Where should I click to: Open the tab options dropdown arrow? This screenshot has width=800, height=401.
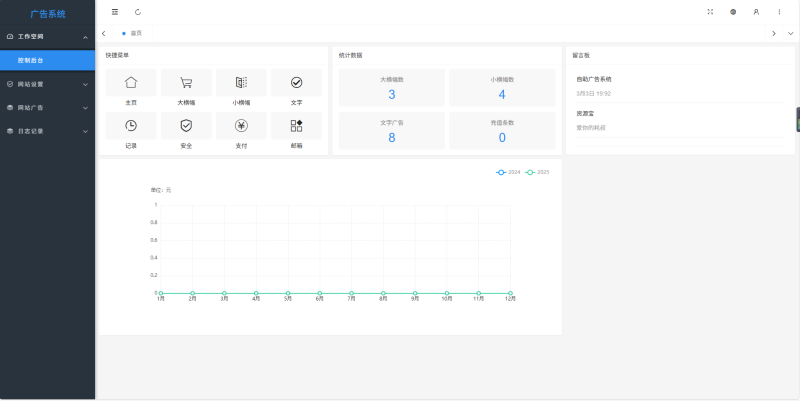point(790,33)
